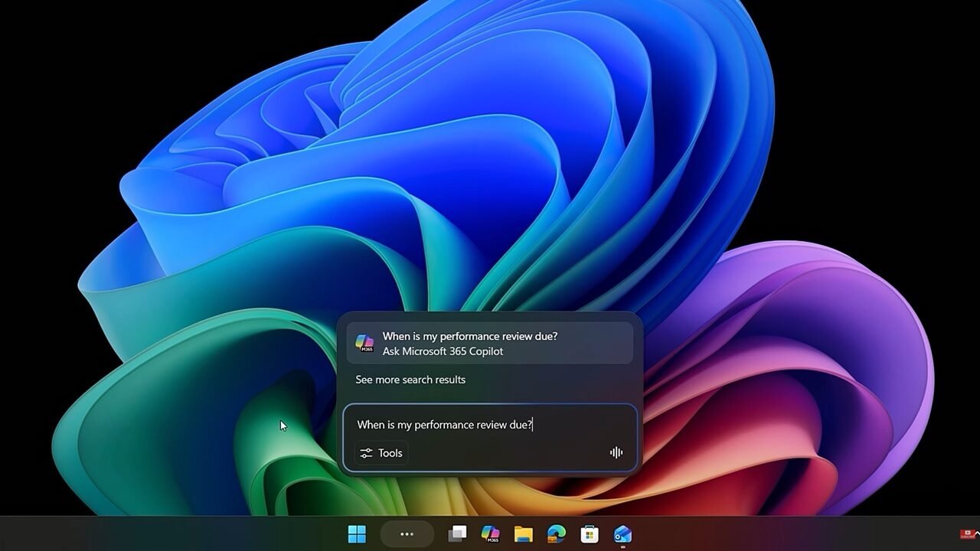Launch File Explorer from the taskbar
The image size is (980, 551).
tap(523, 533)
